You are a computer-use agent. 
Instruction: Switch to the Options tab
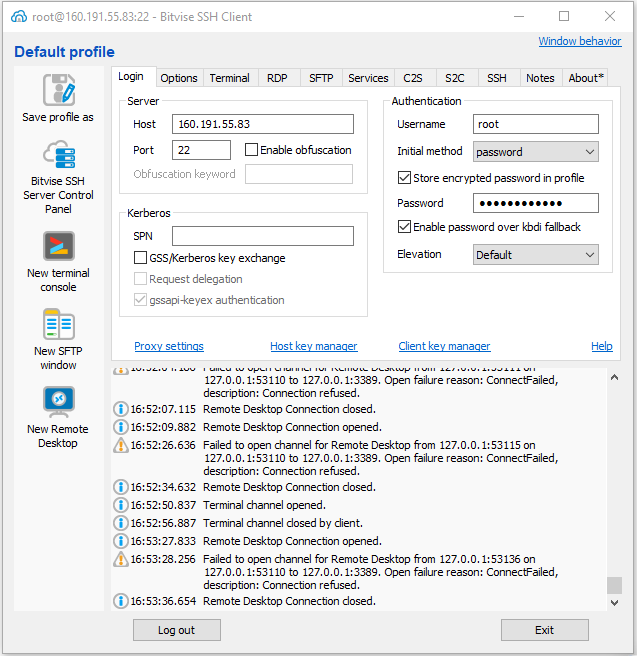179,78
